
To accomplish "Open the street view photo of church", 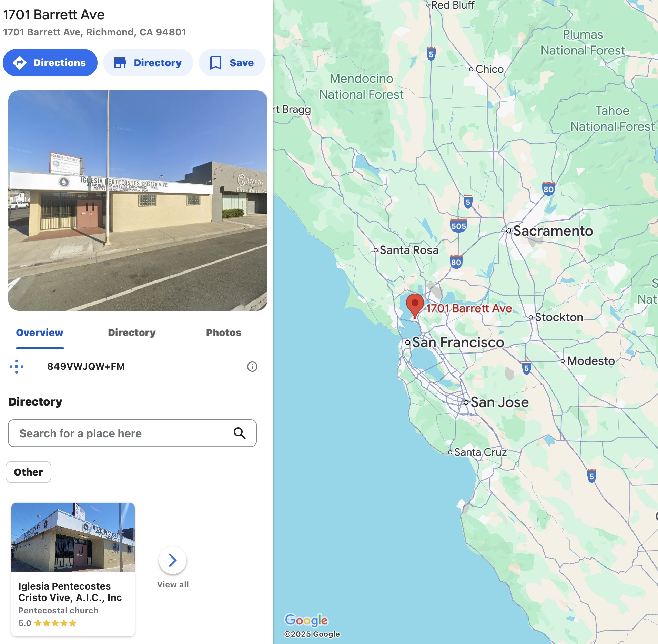I will coord(138,201).
